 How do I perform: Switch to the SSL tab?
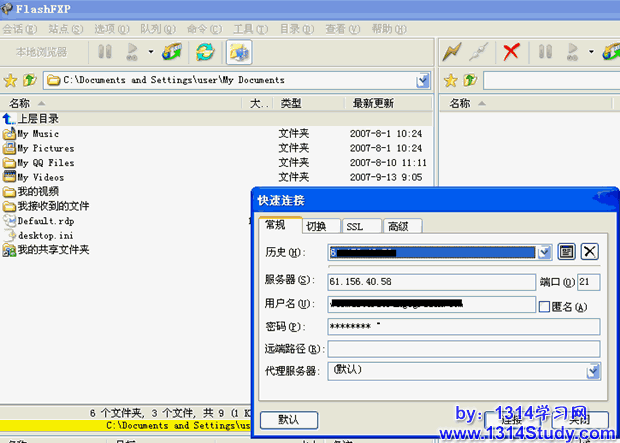355,226
